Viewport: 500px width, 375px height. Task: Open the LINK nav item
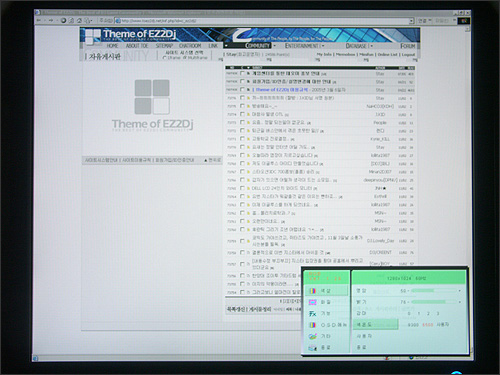click(213, 46)
